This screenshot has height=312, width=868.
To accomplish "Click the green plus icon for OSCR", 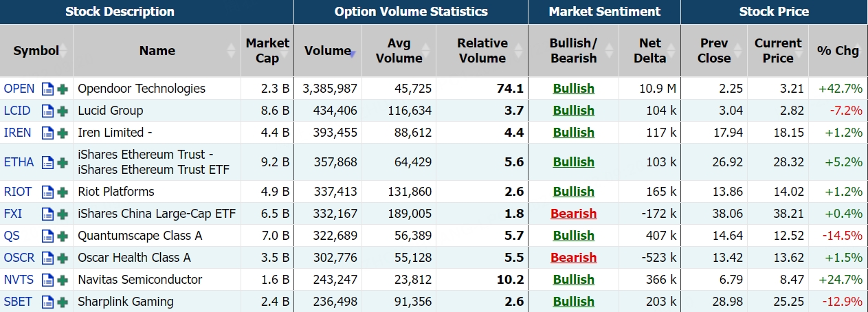I will coord(63,258).
